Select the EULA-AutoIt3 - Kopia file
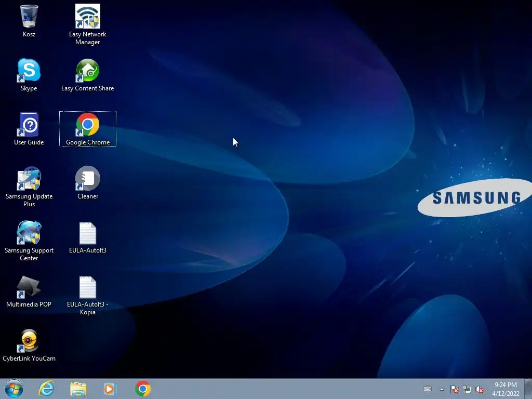The height and width of the screenshot is (399, 532). [87, 295]
